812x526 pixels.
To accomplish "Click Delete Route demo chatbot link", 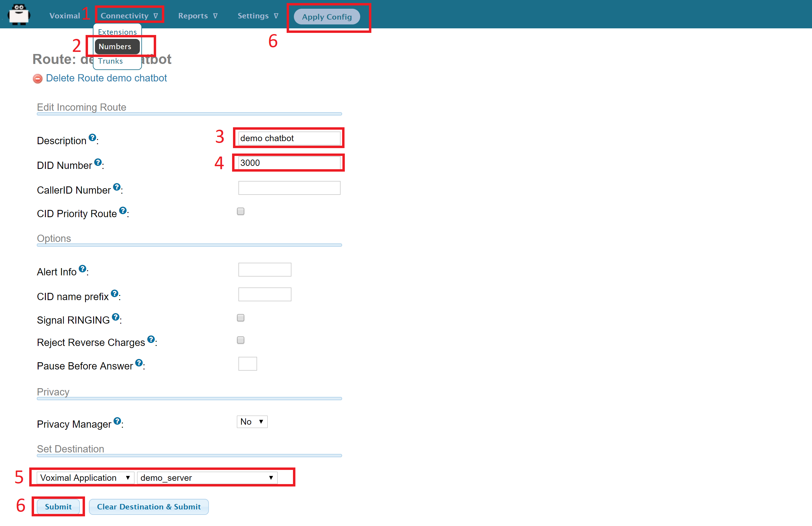I will pyautogui.click(x=106, y=78).
